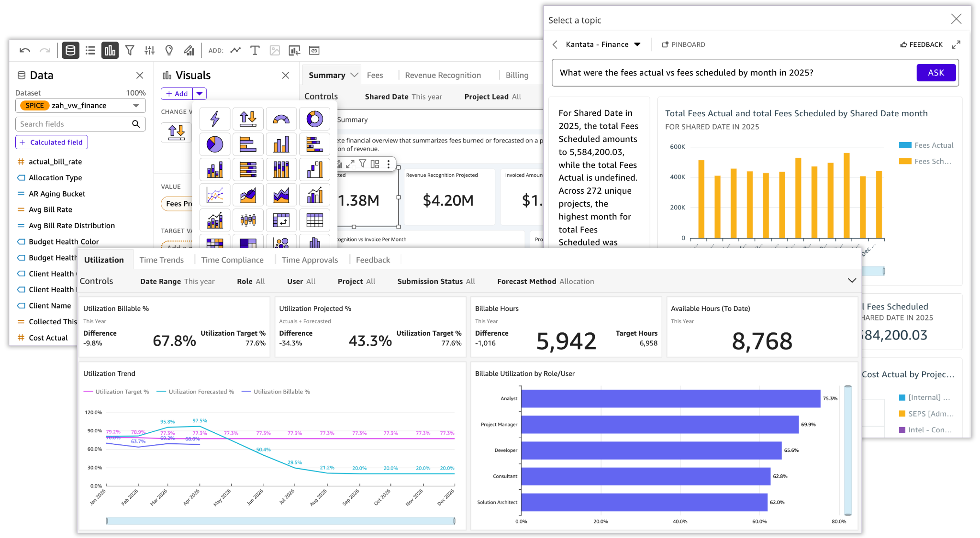Toggle the Visuals panel bar-chart toolbar button

110,50
